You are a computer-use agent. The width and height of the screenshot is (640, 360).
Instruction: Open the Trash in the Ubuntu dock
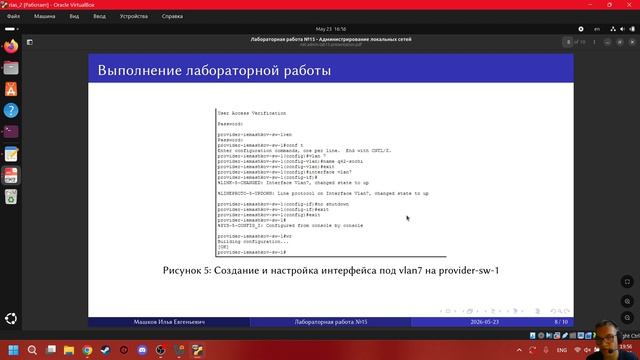coord(11,197)
